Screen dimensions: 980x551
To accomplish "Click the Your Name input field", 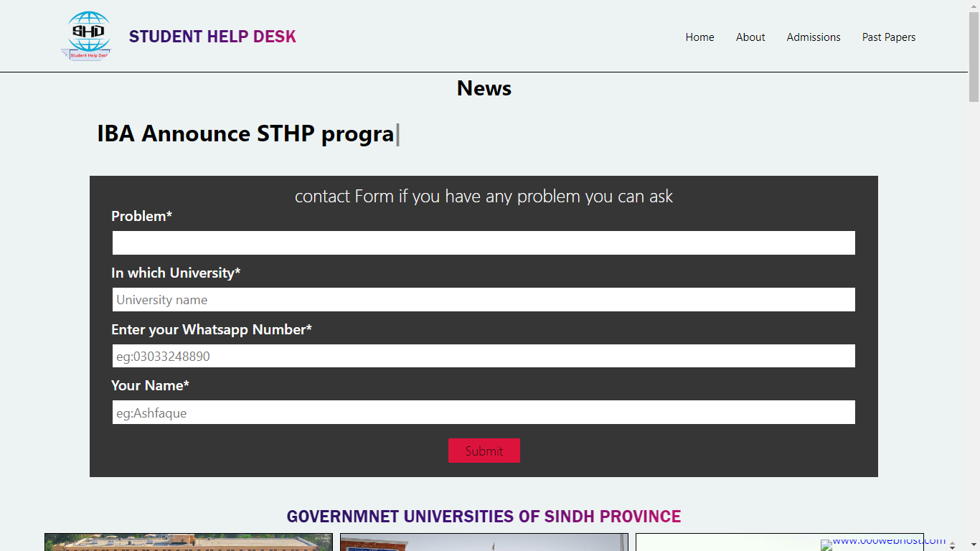I will click(x=484, y=412).
